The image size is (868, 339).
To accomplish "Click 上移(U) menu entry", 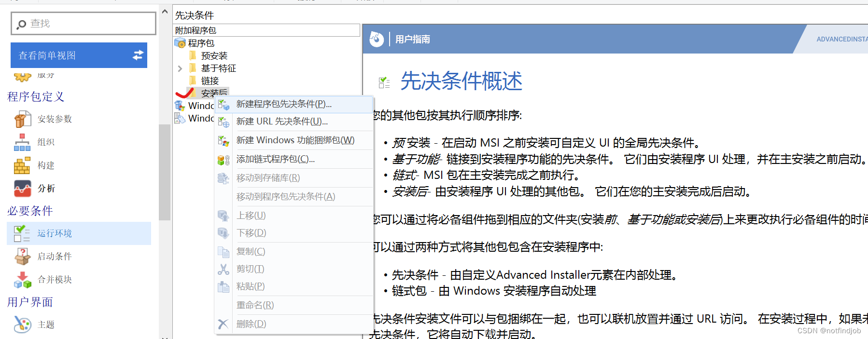I will pyautogui.click(x=294, y=216).
